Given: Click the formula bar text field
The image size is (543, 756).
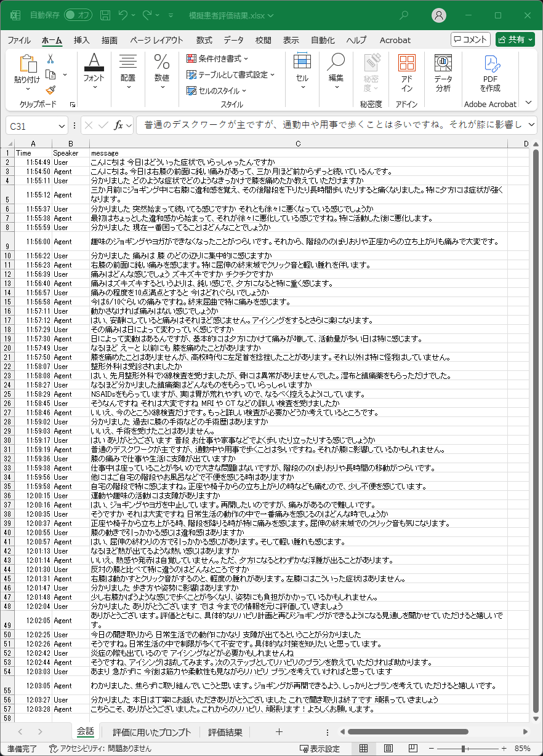Looking at the screenshot, I should [x=332, y=125].
